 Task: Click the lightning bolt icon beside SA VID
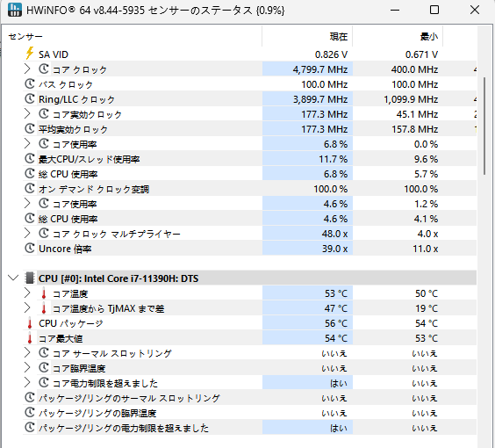(30, 54)
